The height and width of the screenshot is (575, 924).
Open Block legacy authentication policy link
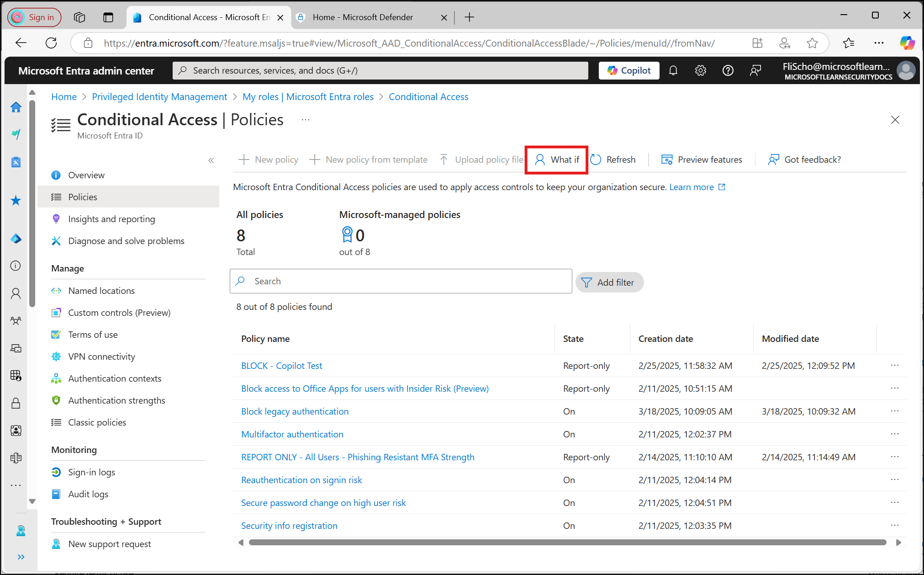(295, 411)
